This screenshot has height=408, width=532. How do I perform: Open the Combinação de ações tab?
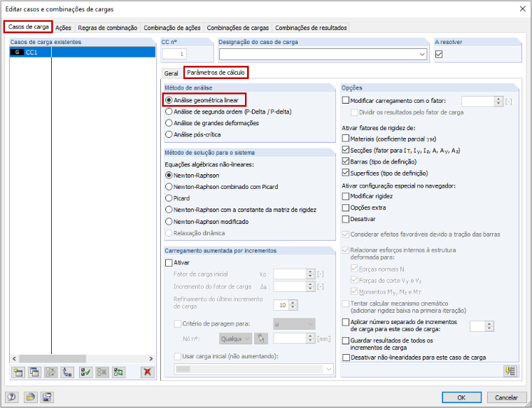pos(172,28)
